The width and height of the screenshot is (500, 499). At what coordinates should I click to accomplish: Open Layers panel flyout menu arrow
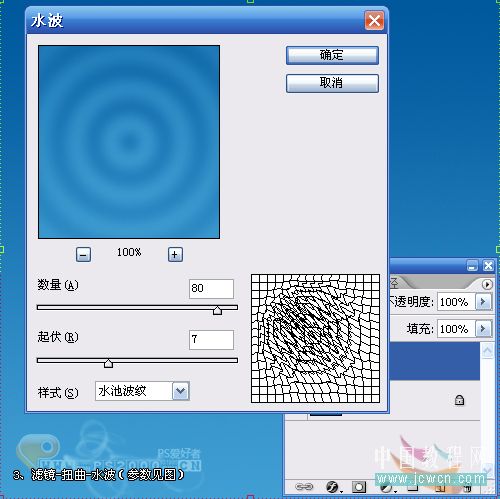click(487, 284)
